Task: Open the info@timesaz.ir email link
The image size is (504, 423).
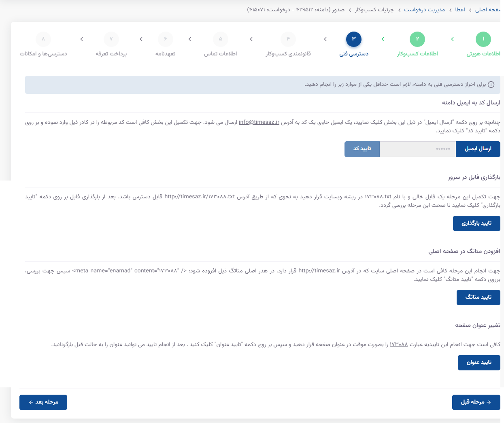Action: point(259,122)
